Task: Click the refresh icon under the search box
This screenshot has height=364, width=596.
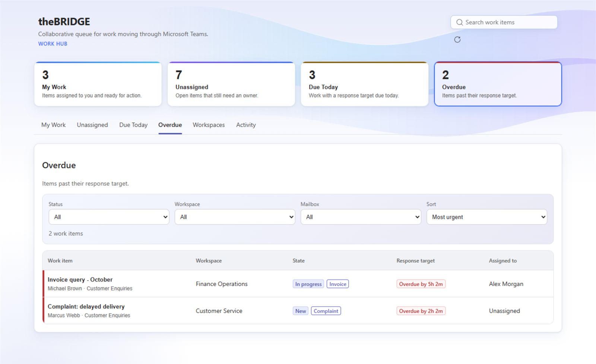Action: coord(457,39)
